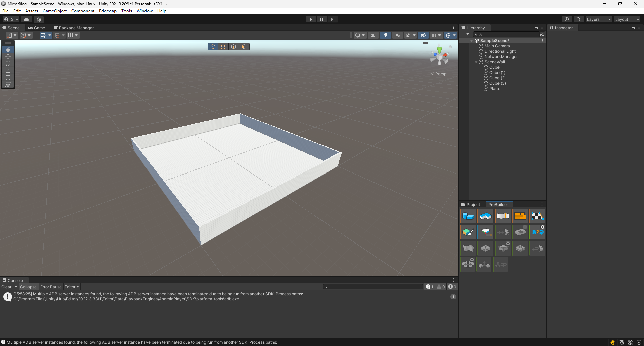The width and height of the screenshot is (644, 346).
Task: Select NetworkManager in Hierarchy
Action: coord(501,57)
